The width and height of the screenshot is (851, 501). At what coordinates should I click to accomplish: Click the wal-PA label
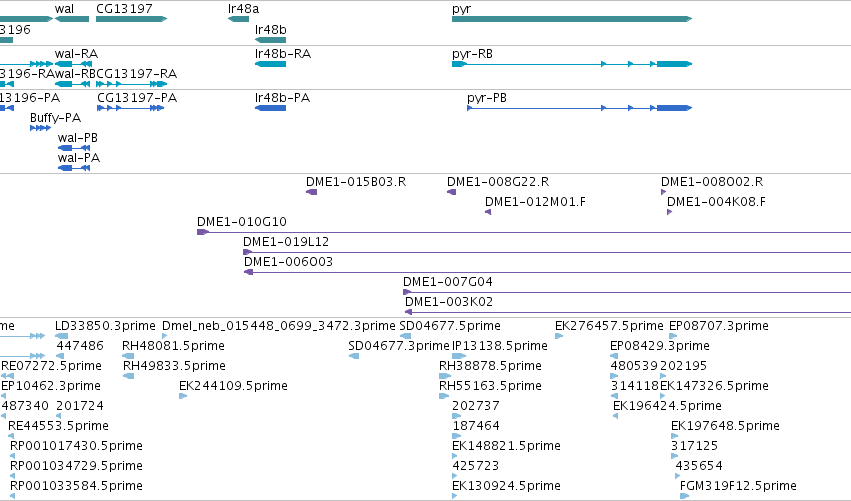tap(79, 158)
